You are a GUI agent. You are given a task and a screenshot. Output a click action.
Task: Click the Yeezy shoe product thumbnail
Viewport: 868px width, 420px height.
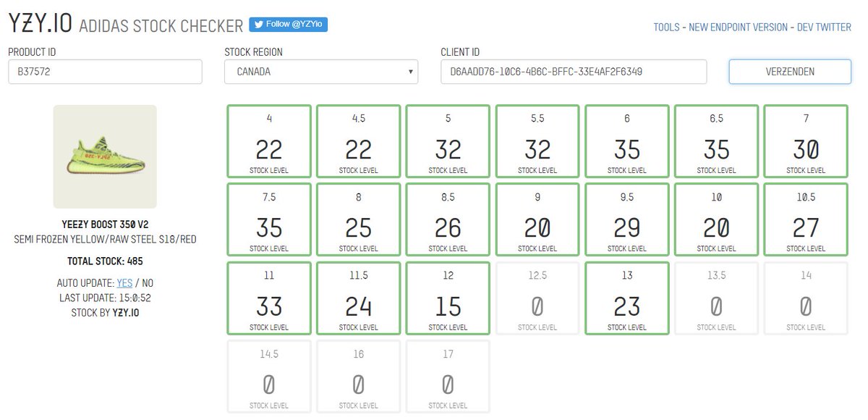coord(105,156)
